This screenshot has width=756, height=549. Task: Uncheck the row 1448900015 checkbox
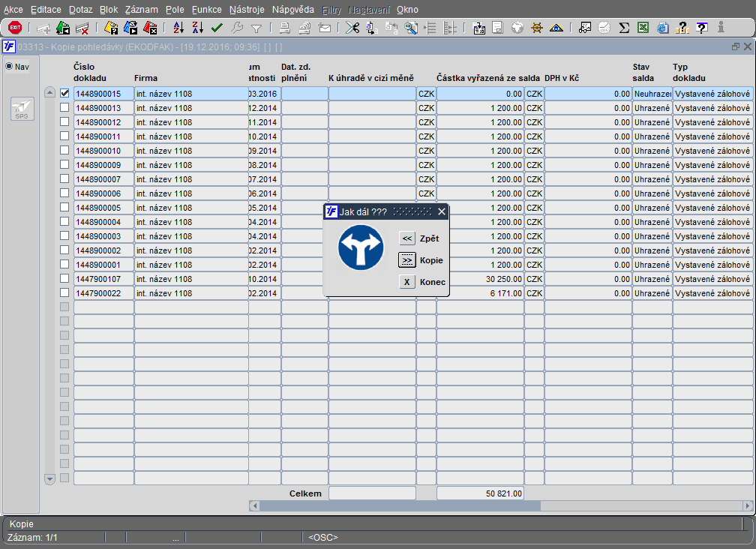point(64,94)
